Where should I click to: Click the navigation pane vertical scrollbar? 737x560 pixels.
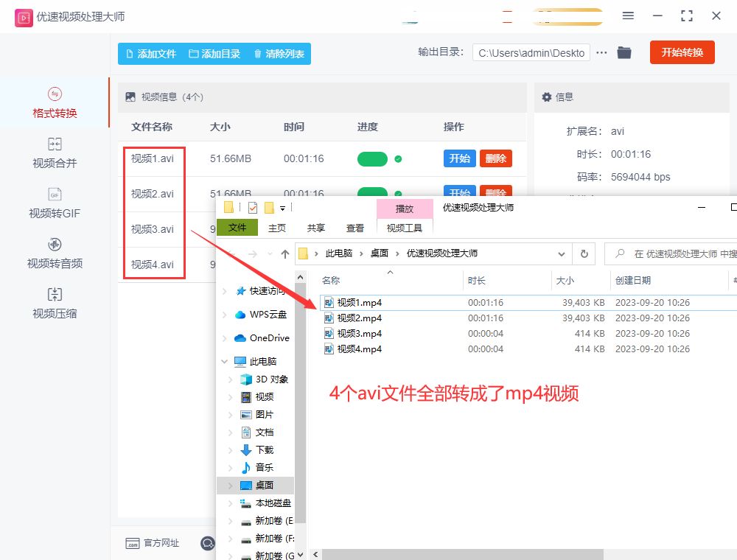click(301, 403)
